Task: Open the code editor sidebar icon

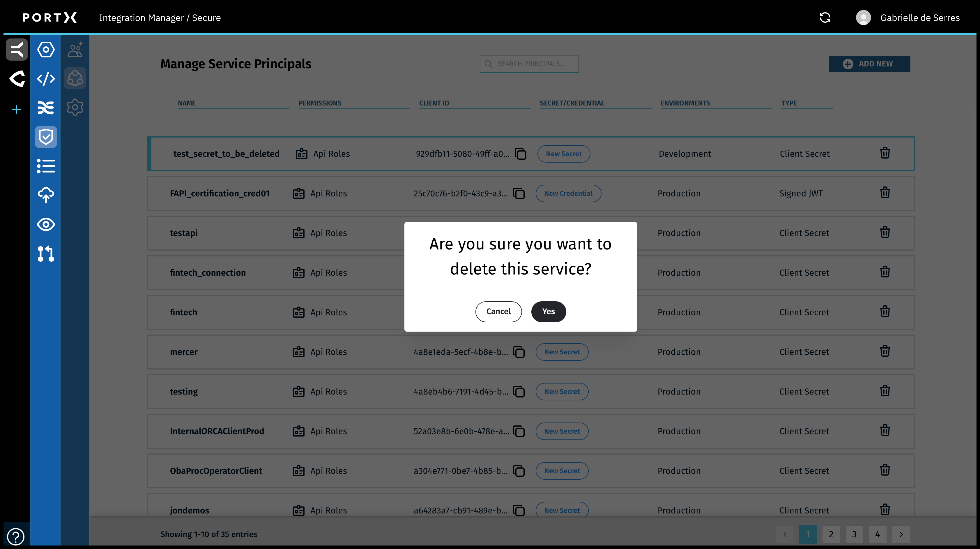Action: (x=46, y=79)
